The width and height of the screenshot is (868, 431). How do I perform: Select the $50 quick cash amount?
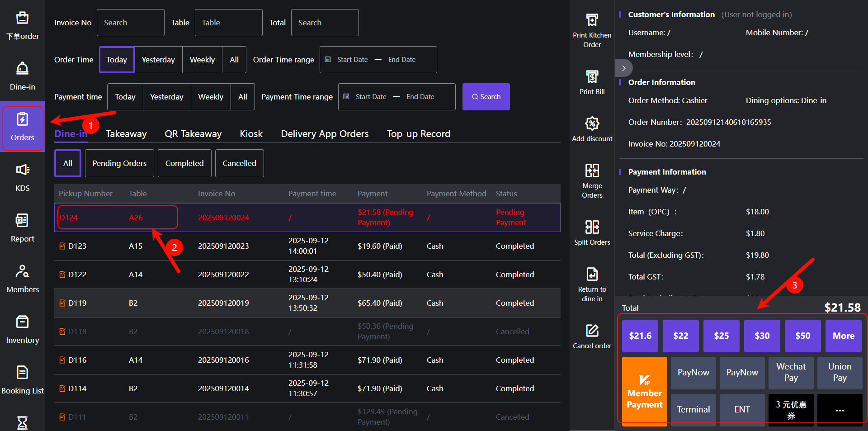click(x=802, y=336)
